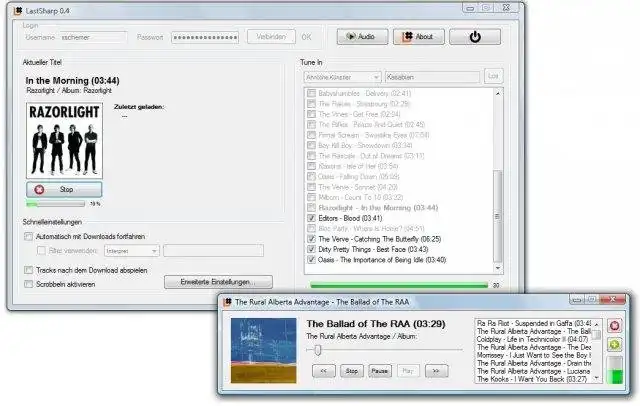Click the greyed Play button
This screenshot has width=640, height=406.
tap(408, 371)
